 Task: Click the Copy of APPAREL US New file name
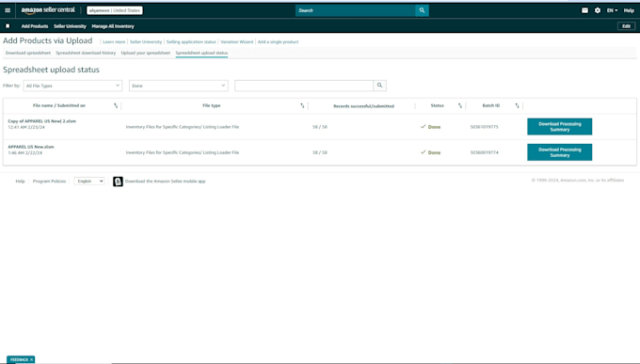[42, 121]
